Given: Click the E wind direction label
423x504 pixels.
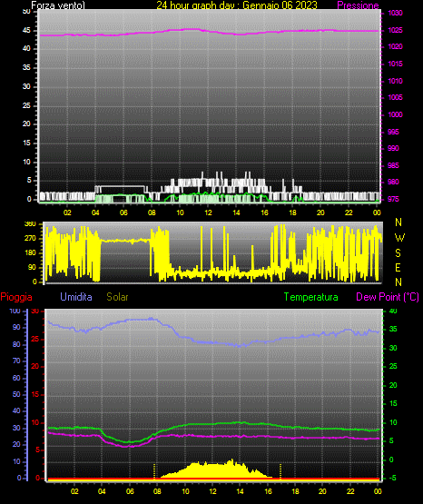Looking at the screenshot, I should 398,267.
